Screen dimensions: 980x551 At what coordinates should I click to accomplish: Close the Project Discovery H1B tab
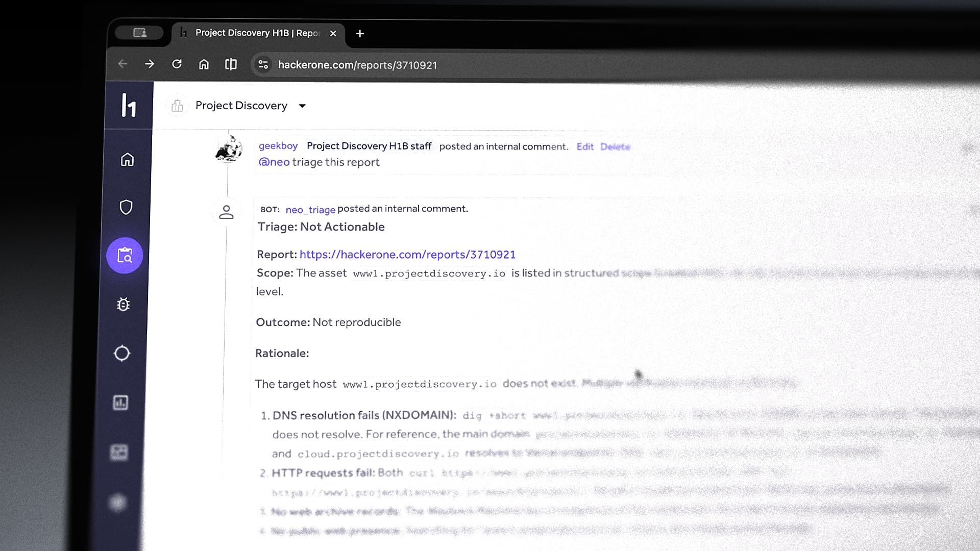tap(333, 33)
